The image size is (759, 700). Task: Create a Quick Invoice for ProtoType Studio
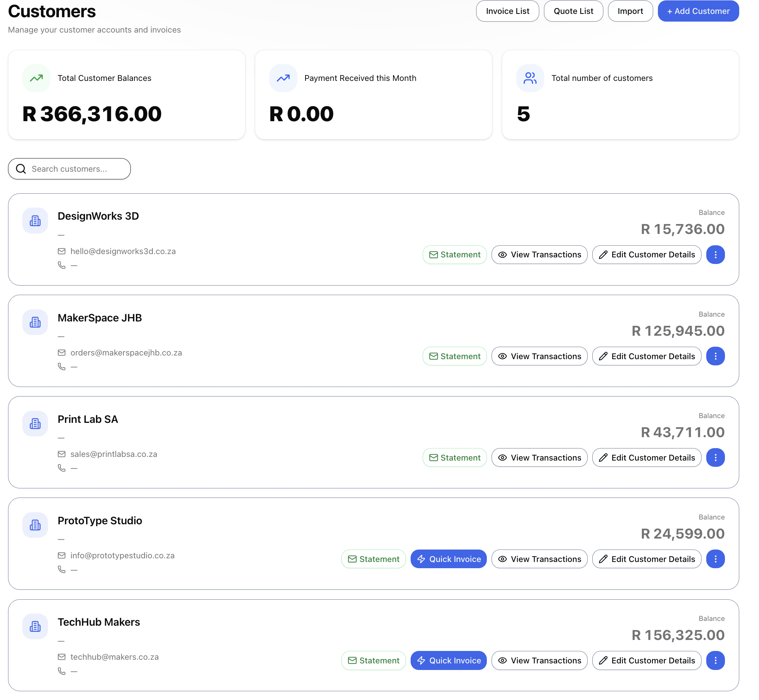[449, 559]
